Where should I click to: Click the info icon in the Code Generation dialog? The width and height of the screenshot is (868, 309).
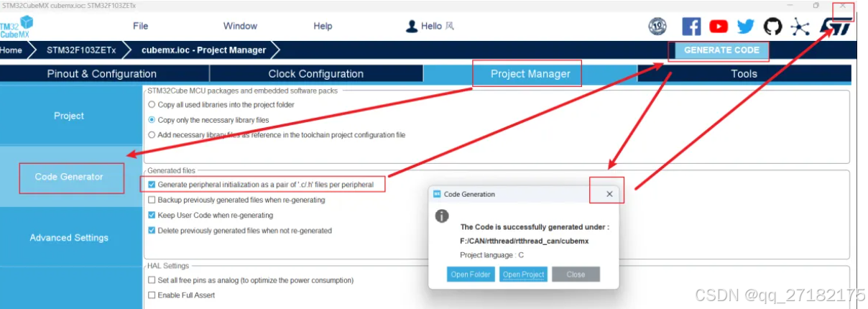point(443,216)
